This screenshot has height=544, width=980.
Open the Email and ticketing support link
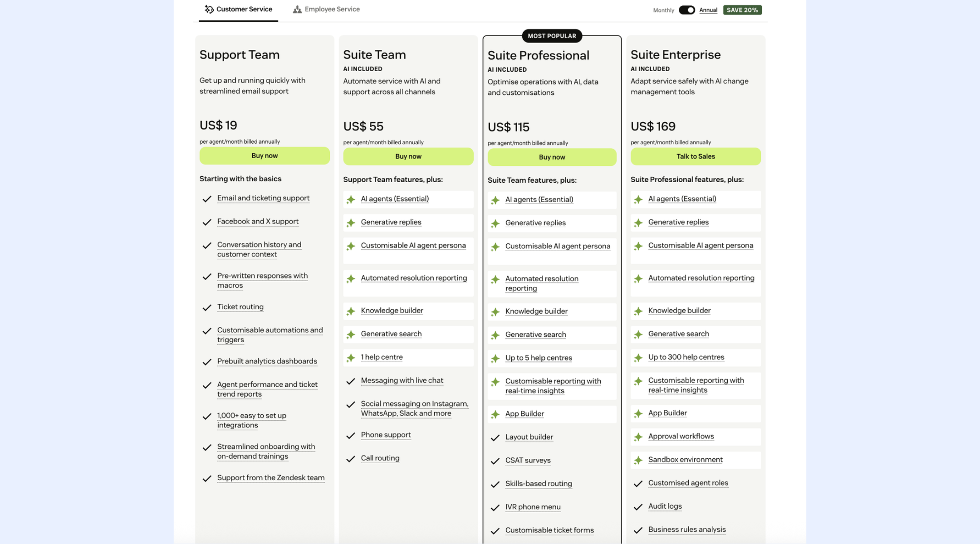[263, 198]
